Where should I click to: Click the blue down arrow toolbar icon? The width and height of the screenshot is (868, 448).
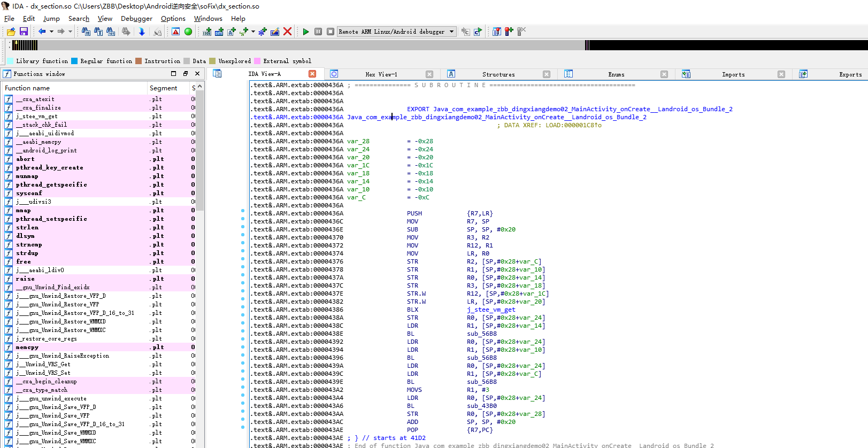[x=142, y=32]
